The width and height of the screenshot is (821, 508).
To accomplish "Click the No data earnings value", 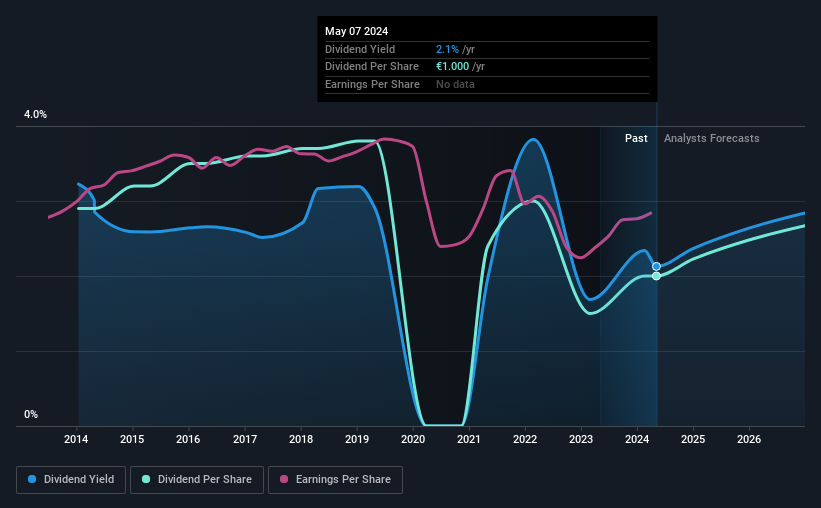I will (x=456, y=84).
